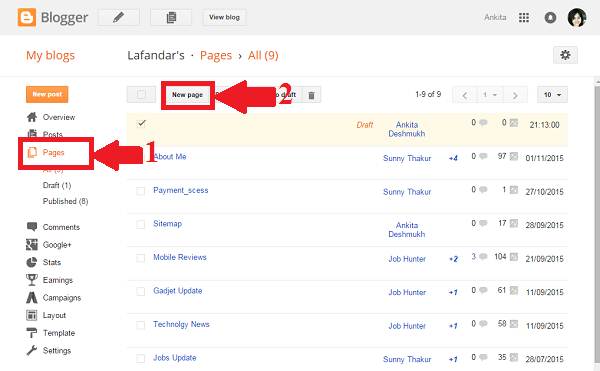Click the Template paint roller icon

(x=32, y=333)
